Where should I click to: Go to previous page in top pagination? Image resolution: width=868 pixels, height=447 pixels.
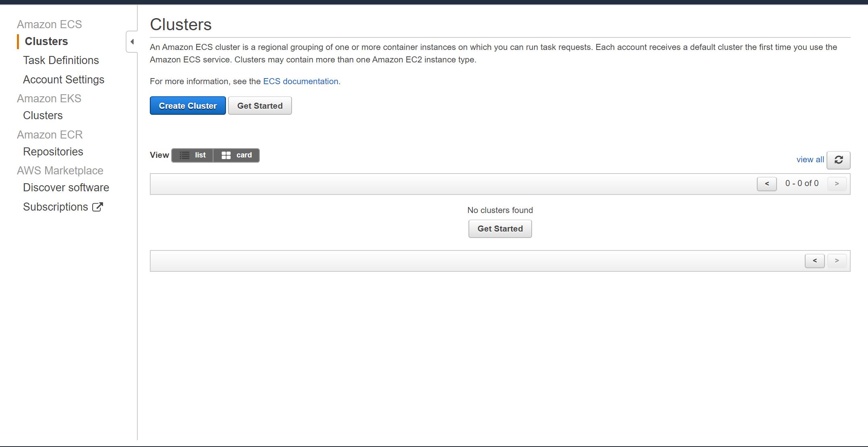pos(766,184)
